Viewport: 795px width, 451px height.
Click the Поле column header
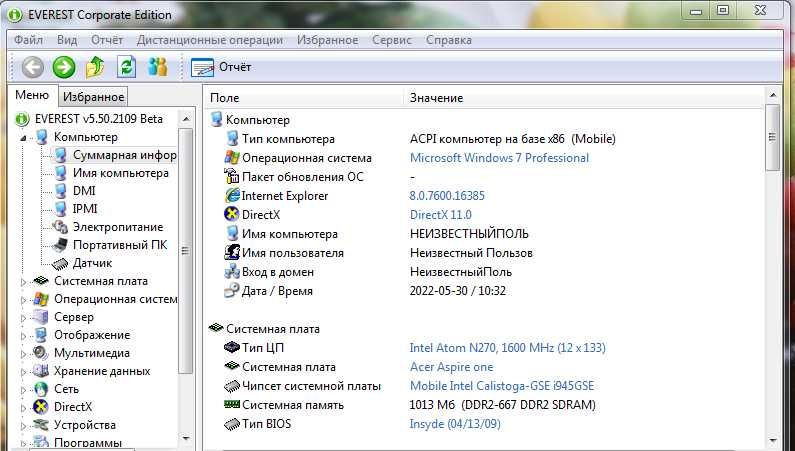pyautogui.click(x=224, y=98)
